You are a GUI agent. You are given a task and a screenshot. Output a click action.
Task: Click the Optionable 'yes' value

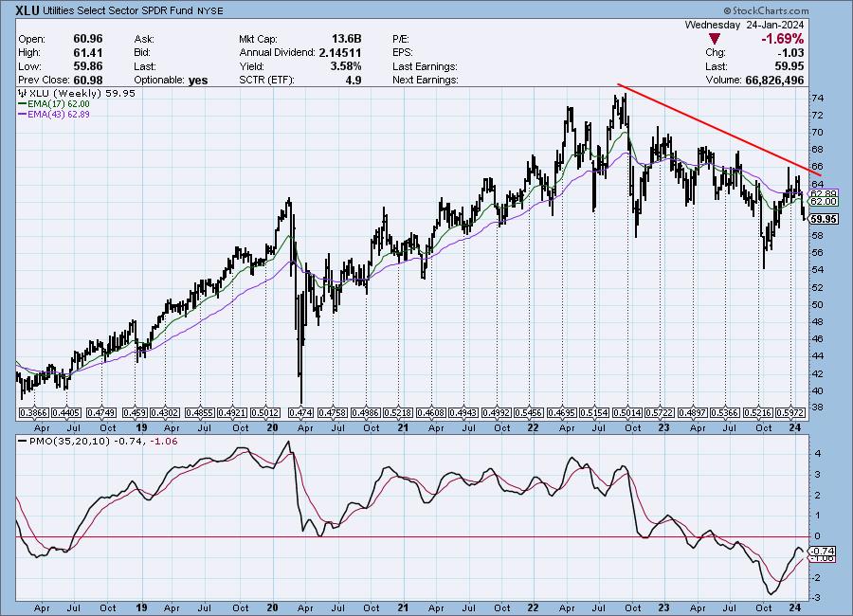(198, 80)
